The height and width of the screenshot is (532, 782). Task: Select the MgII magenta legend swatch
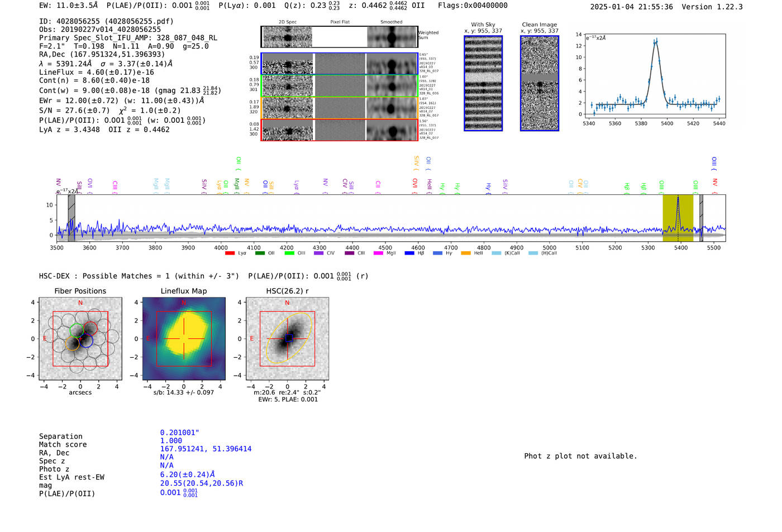[378, 253]
